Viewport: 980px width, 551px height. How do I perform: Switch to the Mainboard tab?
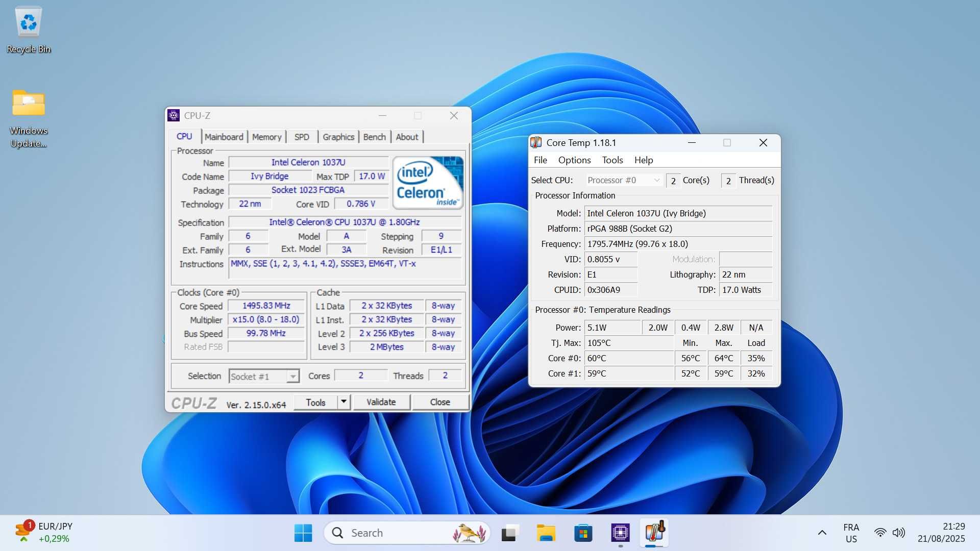click(x=224, y=137)
